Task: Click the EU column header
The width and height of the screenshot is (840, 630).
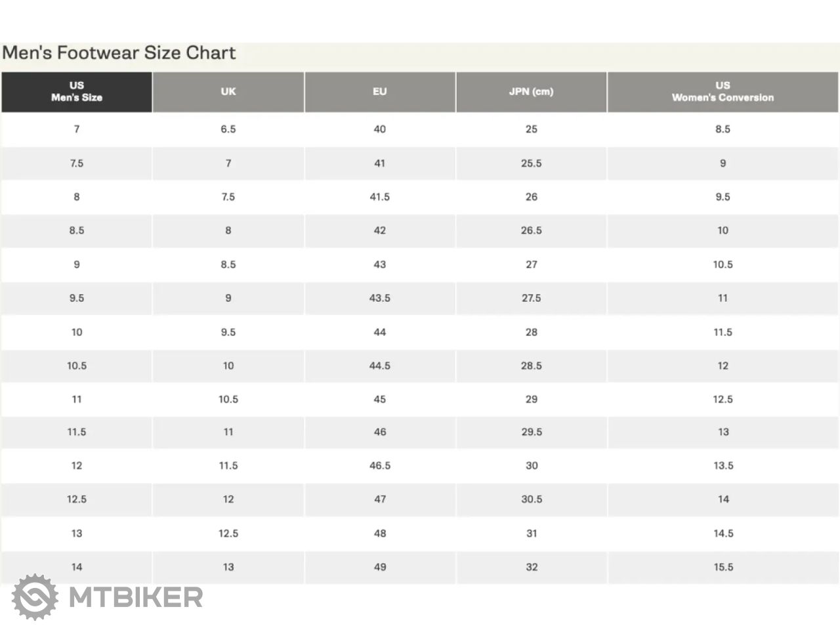Action: coord(380,92)
